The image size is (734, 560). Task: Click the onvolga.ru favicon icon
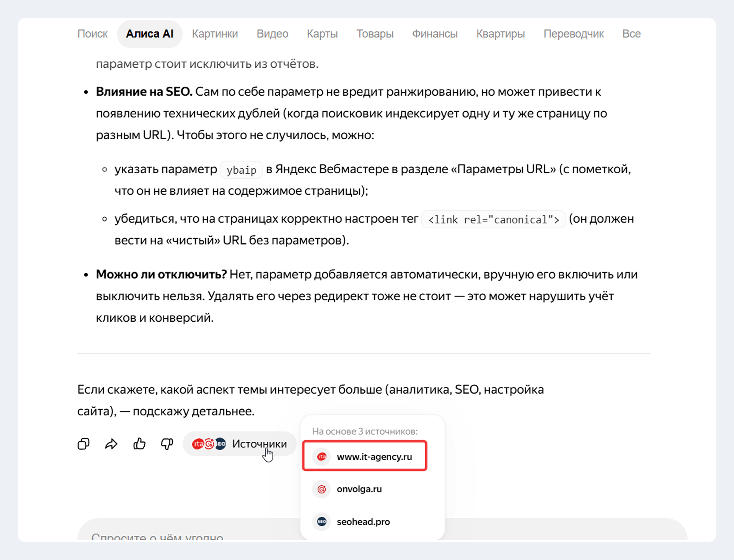(x=321, y=489)
